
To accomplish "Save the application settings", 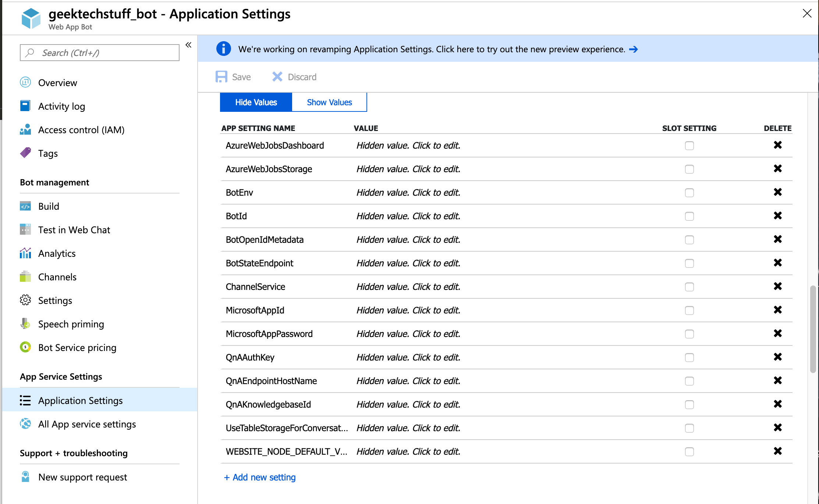I will click(233, 77).
